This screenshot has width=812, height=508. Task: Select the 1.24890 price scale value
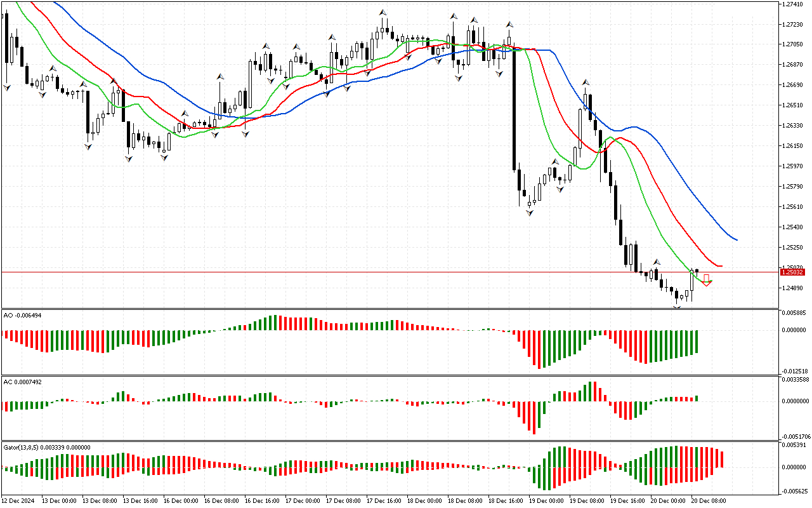click(793, 288)
